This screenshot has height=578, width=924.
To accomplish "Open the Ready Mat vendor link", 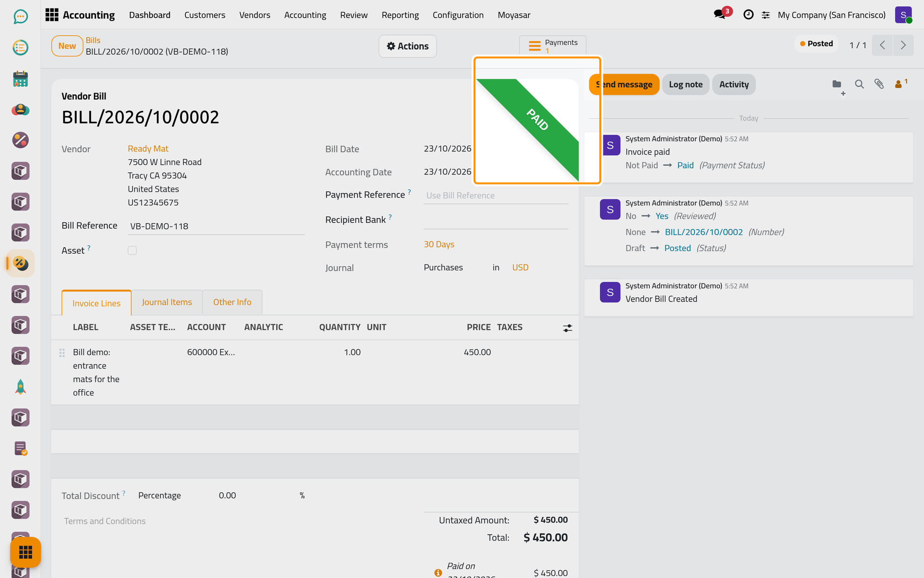I will pos(148,149).
